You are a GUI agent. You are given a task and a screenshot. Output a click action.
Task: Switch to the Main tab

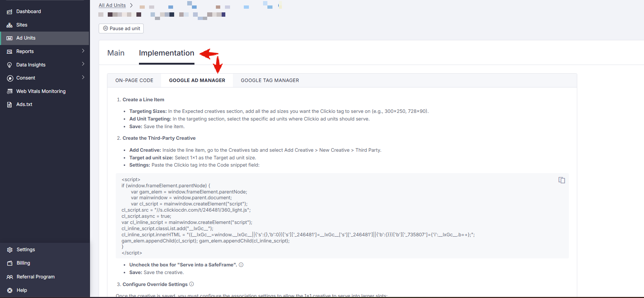point(116,53)
